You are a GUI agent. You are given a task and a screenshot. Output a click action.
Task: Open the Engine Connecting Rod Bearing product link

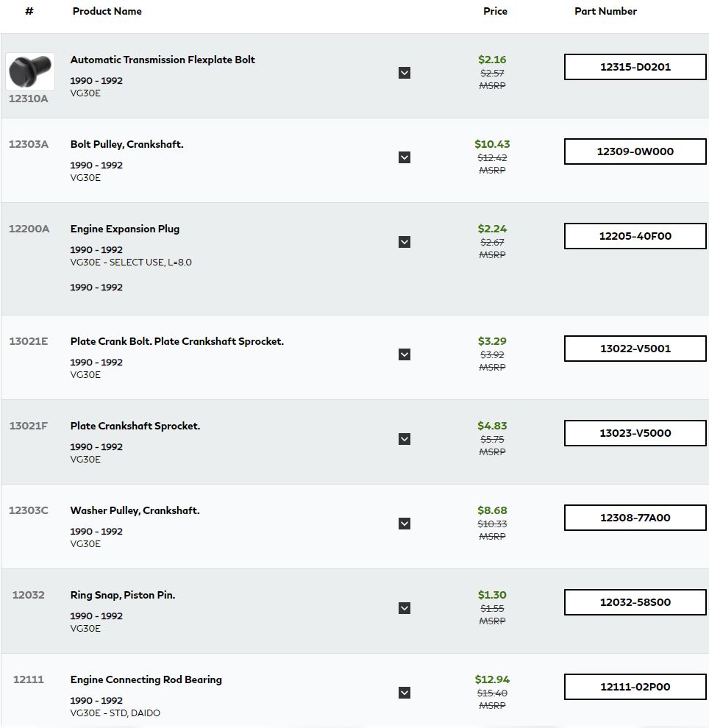146,679
